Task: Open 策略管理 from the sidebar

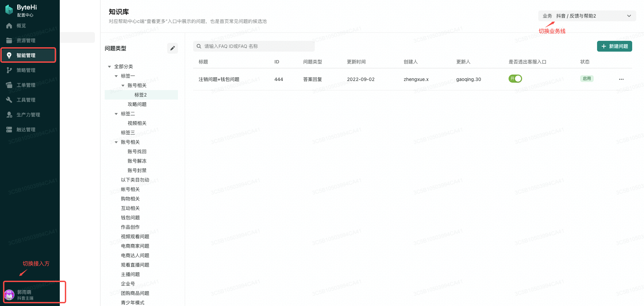Action: [25, 70]
